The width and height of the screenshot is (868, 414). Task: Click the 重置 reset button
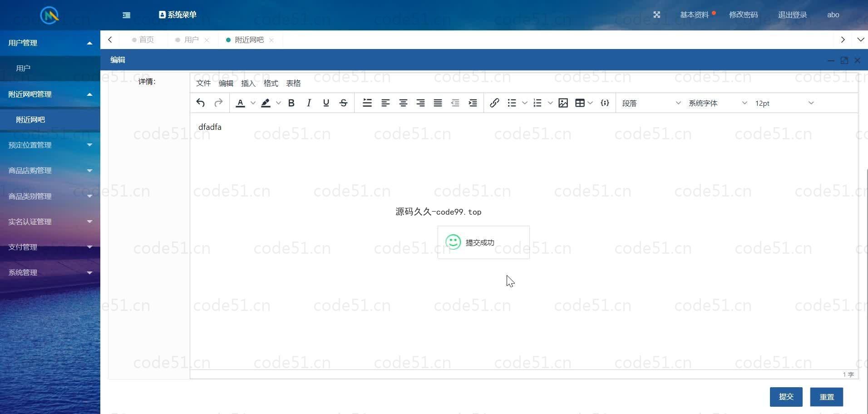[x=826, y=397]
